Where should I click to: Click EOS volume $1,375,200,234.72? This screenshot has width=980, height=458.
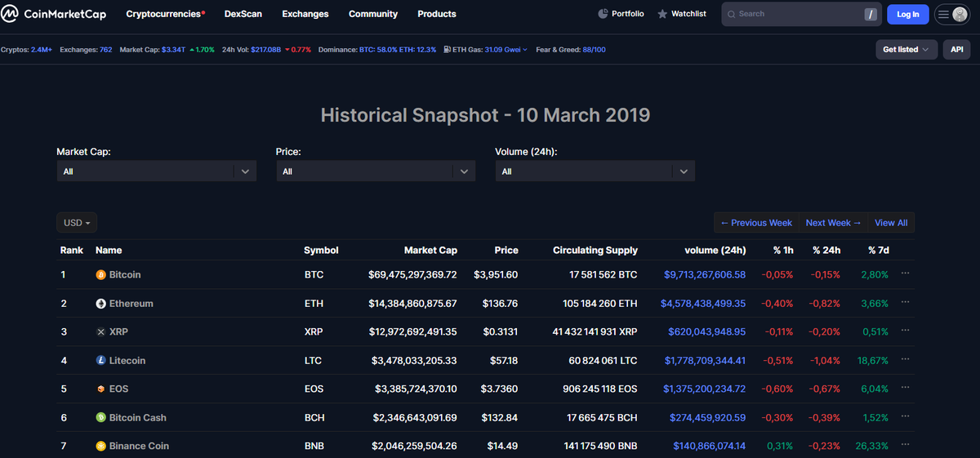704,389
